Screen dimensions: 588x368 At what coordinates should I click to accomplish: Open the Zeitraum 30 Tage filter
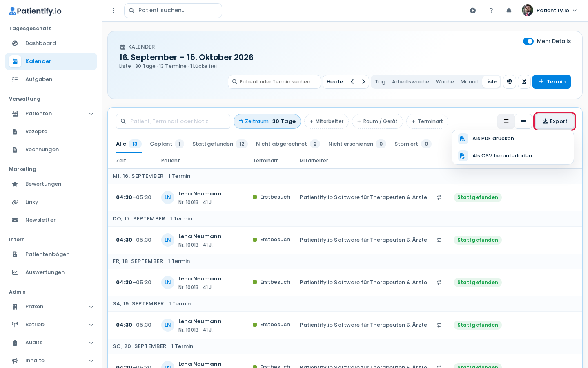click(267, 121)
